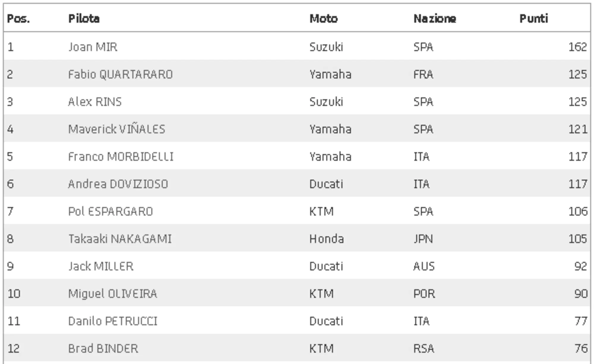Select Danilo PETRUCCI's name cell
This screenshot has width=594, height=364.
coord(113,321)
